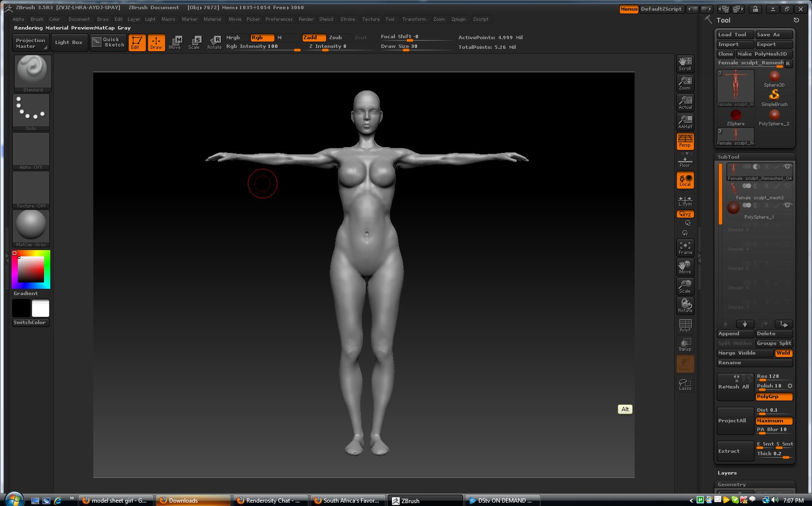Open the Dots stroke selector
Screen dimensions: 812x506
point(31,112)
